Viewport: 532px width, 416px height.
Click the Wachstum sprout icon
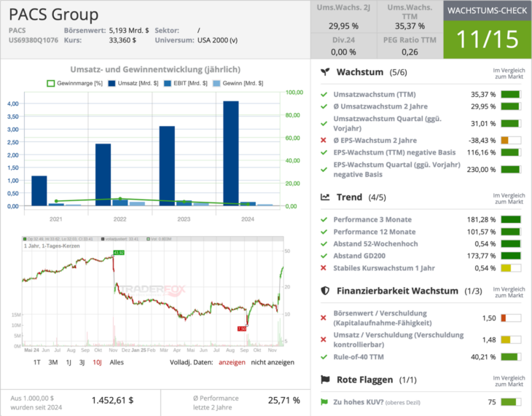[326, 73]
